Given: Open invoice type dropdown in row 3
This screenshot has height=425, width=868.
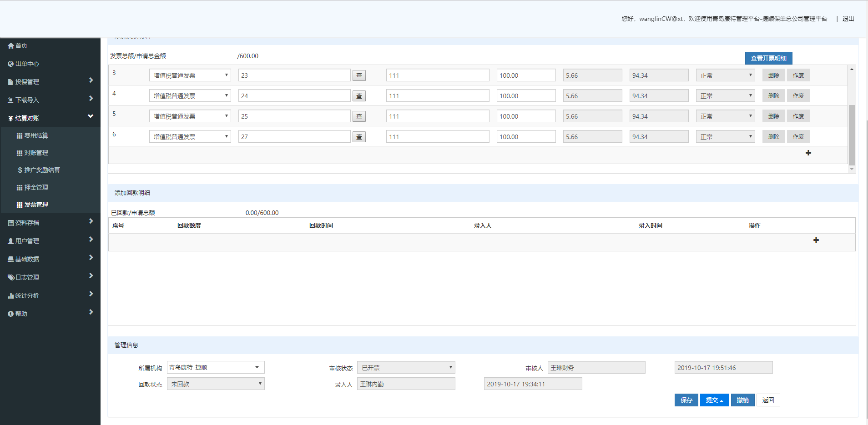Looking at the screenshot, I should (190, 75).
